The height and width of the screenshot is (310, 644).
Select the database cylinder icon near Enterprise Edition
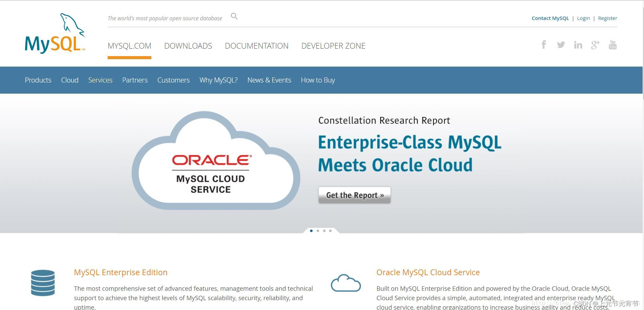click(x=43, y=283)
